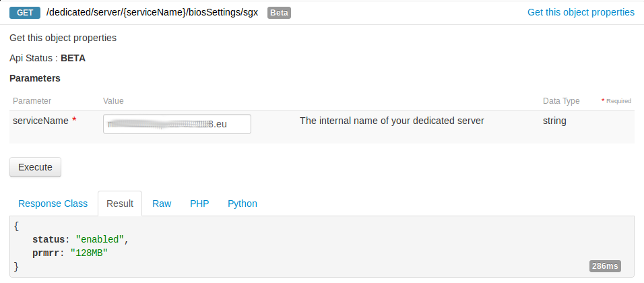Click the "enabled" status value in result

100,239
